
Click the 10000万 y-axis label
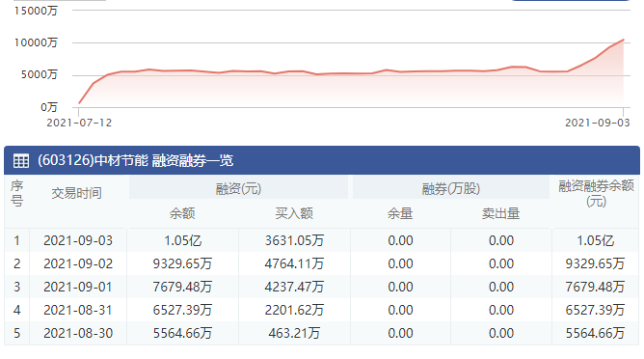(x=36, y=42)
